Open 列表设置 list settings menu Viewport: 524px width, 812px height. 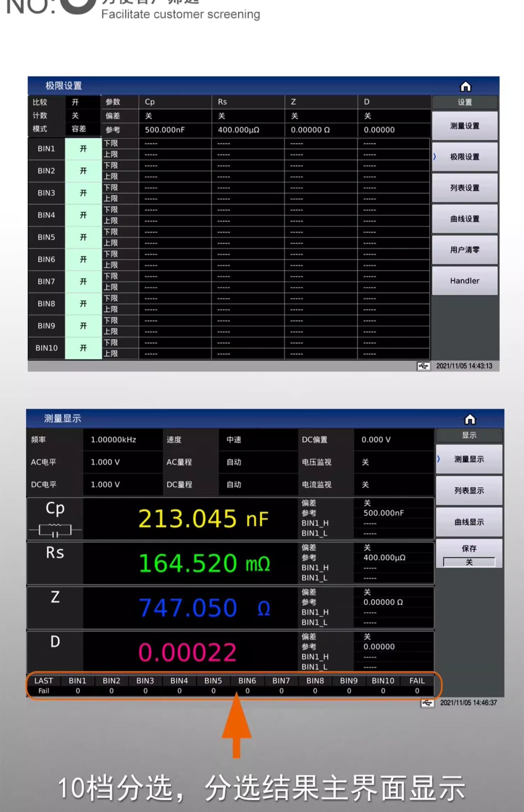click(465, 188)
